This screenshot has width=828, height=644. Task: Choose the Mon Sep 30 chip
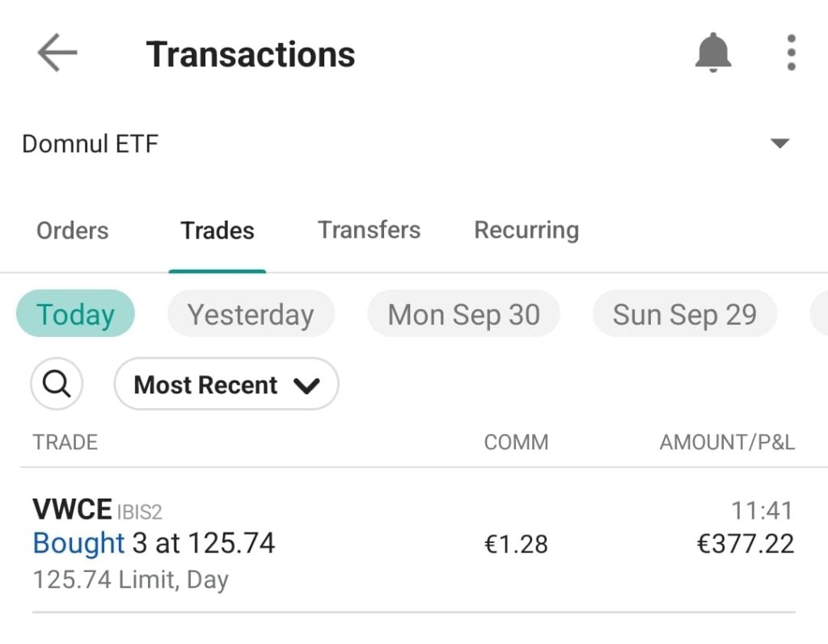pyautogui.click(x=463, y=314)
